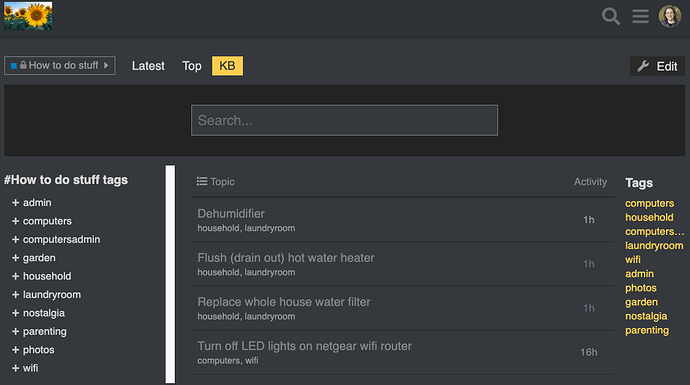Click wifi tag under netgear router topic
690x385 pixels.
(x=252, y=360)
